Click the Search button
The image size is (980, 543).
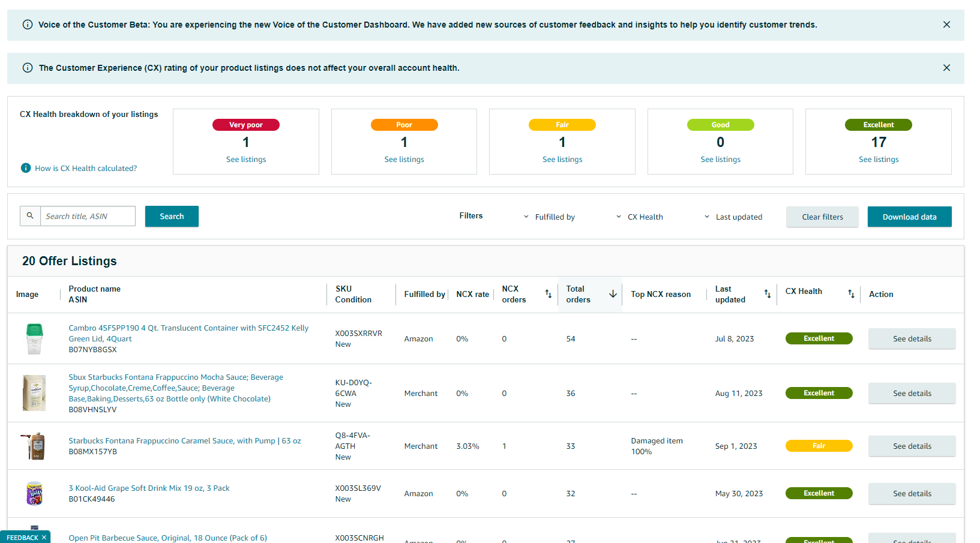172,216
